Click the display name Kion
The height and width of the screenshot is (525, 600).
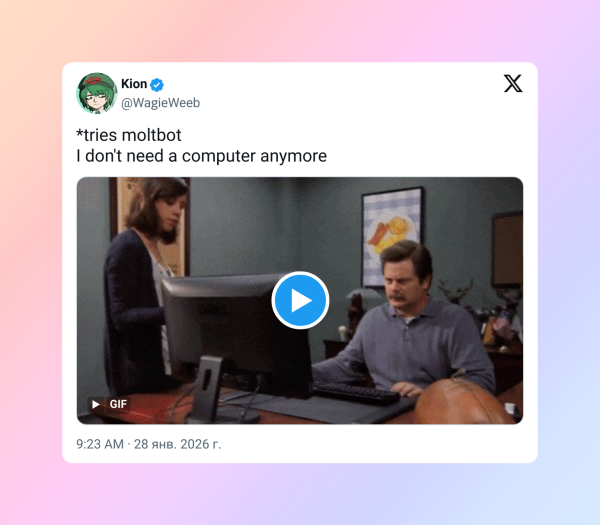click(134, 84)
